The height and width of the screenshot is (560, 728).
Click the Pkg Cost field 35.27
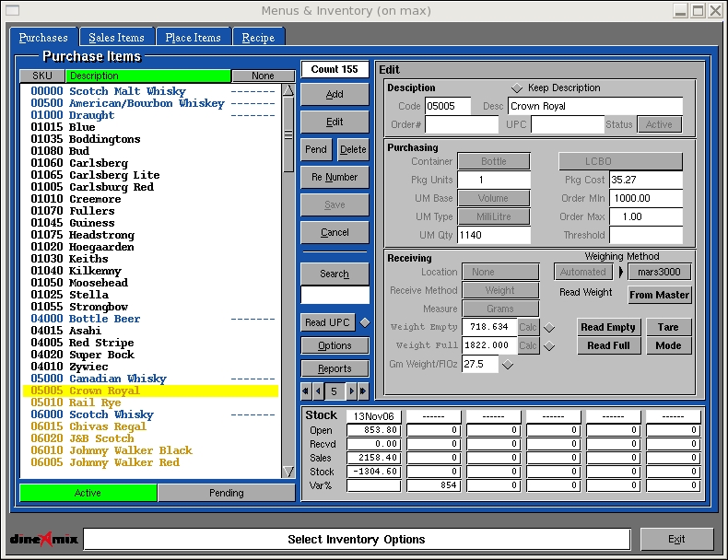tap(646, 180)
